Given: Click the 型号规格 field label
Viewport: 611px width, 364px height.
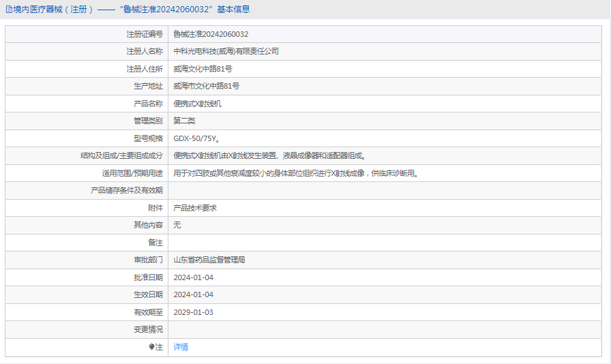Looking at the screenshot, I should pos(148,138).
